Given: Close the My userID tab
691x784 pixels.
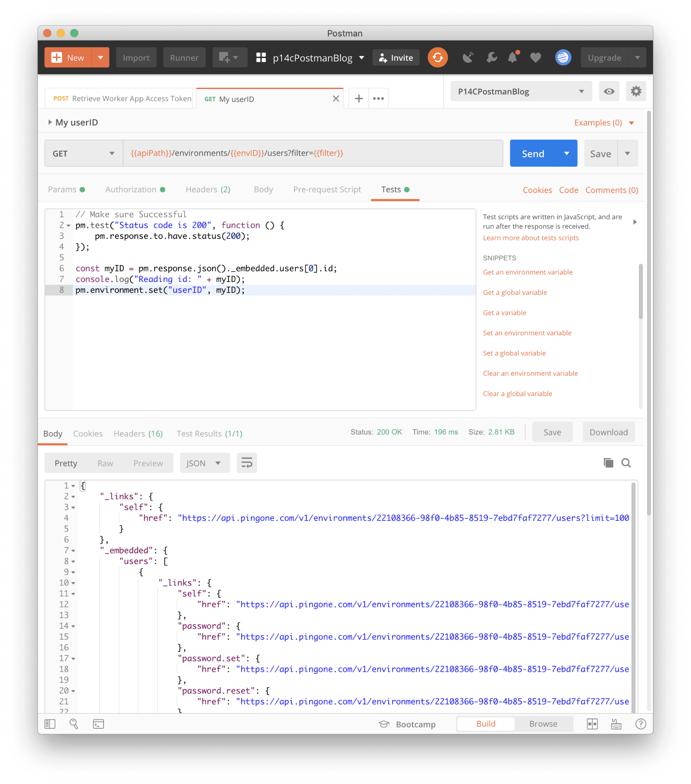Looking at the screenshot, I should click(x=336, y=98).
